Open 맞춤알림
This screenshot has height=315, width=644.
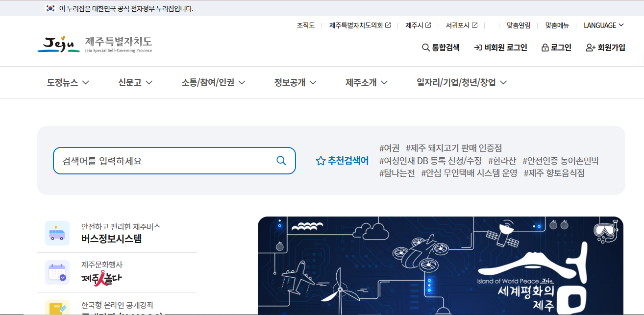(x=519, y=25)
